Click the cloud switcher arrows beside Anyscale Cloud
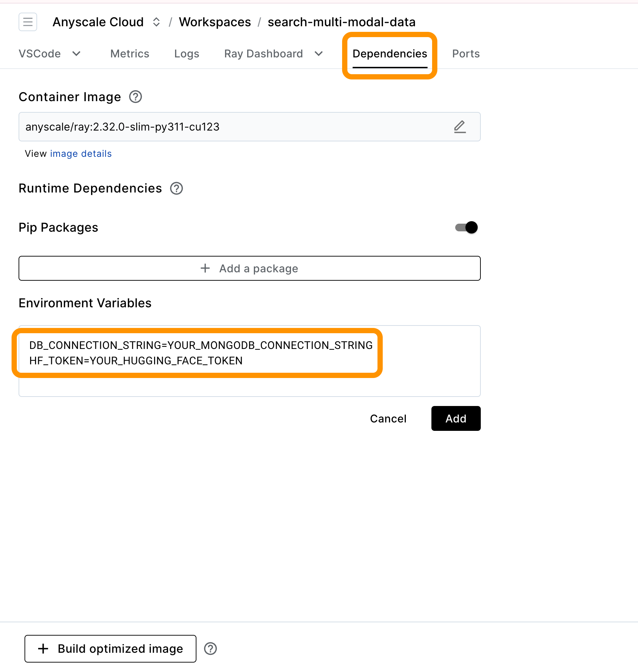 pos(157,22)
